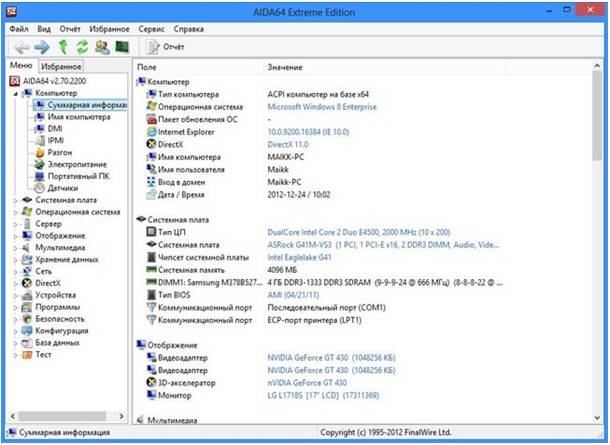Click the Значение column header
Screen dimensions: 610x445
(286, 66)
